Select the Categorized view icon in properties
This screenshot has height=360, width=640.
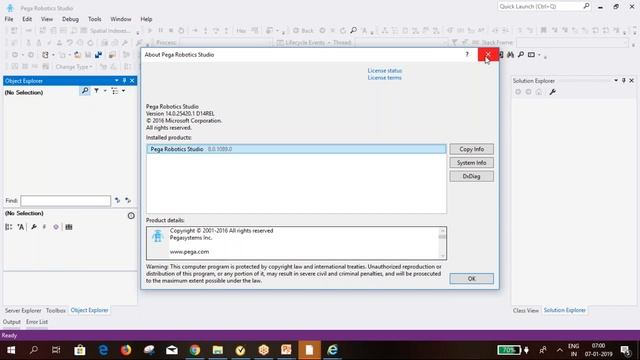(x=9, y=227)
